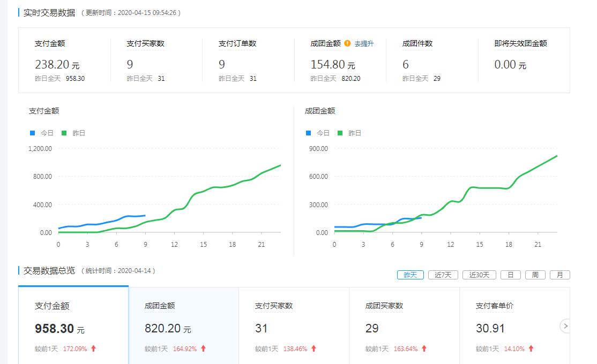This screenshot has width=597, height=364.
Task: Click the orange alert icon beside 成团金额
Action: point(348,43)
